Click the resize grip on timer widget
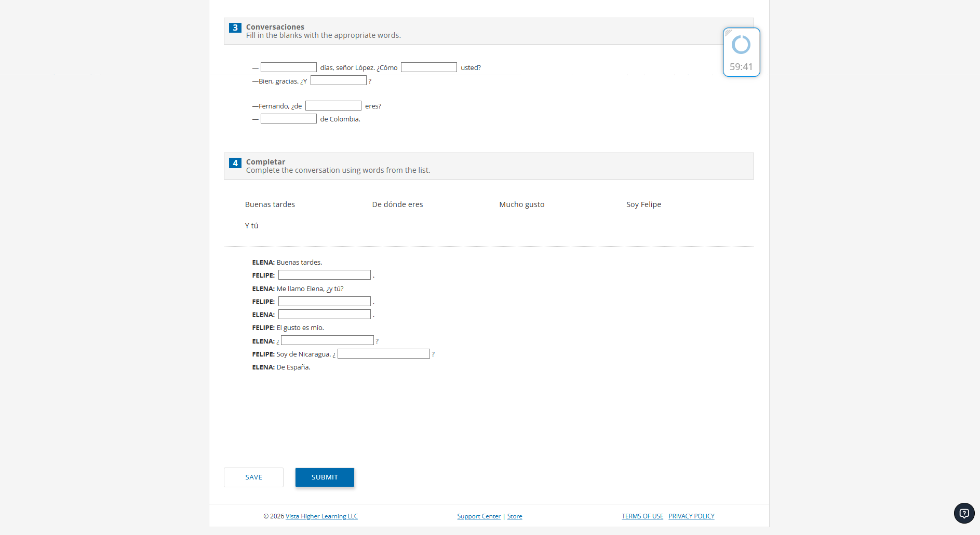980x535 pixels. click(x=728, y=32)
